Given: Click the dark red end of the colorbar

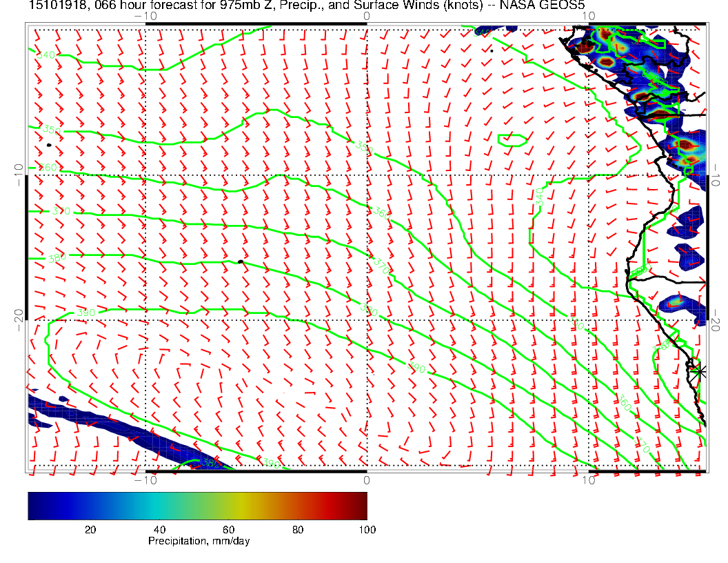Looking at the screenshot, I should point(361,506).
